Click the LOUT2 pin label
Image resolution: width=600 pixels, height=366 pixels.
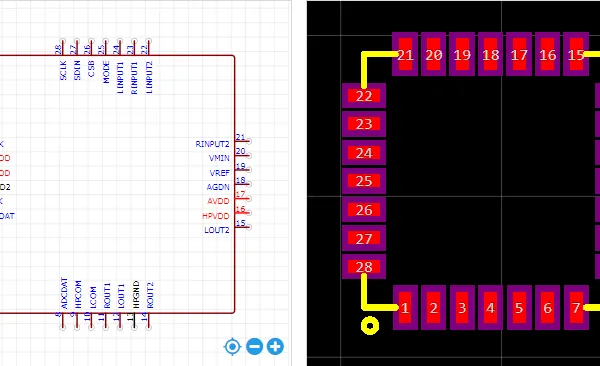(x=217, y=230)
